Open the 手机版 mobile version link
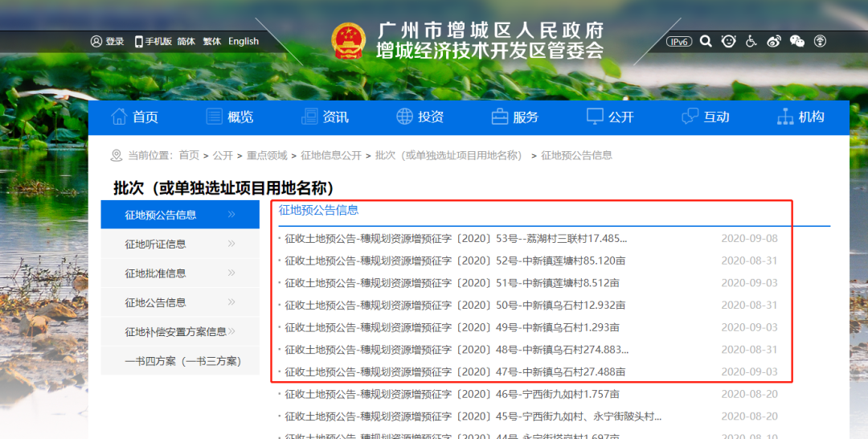Viewport: 868px width, 439px height. (153, 41)
